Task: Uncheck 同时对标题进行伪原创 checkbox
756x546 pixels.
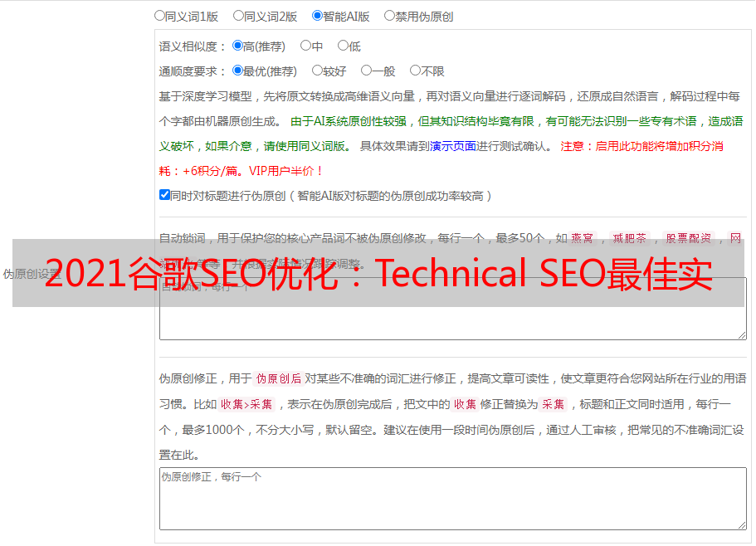Action: pyautogui.click(x=164, y=195)
